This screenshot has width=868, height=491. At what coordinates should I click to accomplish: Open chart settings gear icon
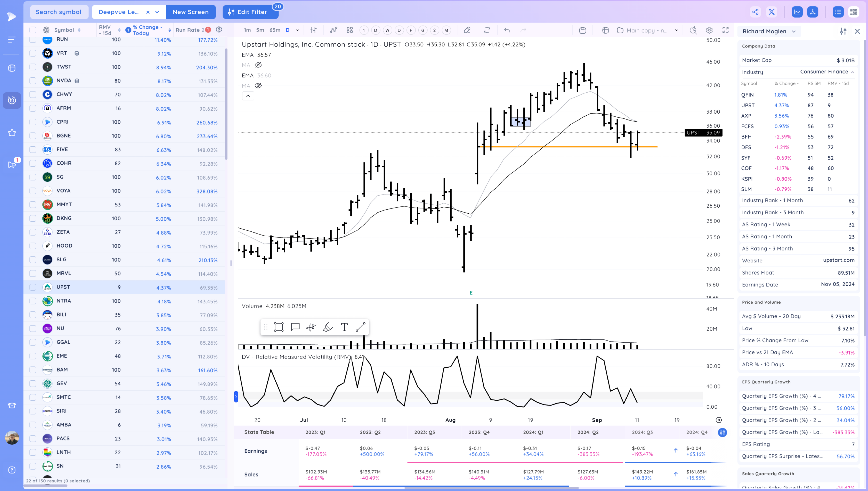coord(709,30)
